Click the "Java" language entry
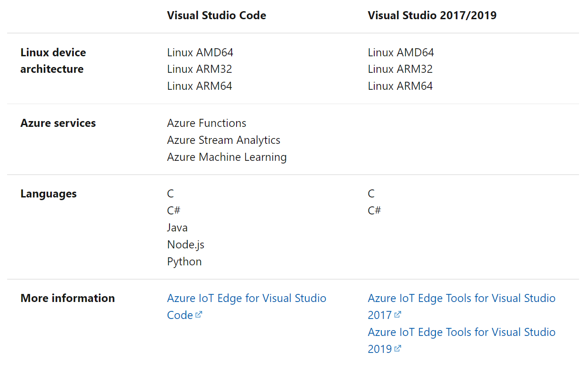The image size is (588, 369). tap(178, 228)
